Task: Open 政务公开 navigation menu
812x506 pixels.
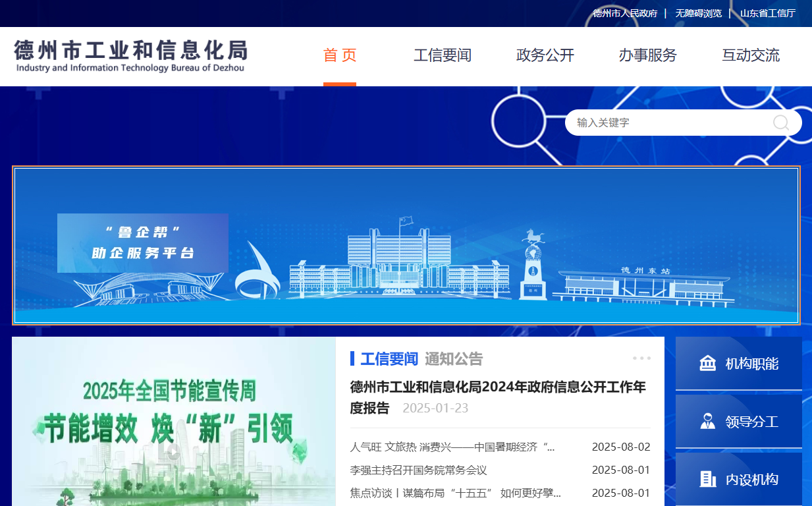Action: 545,55
